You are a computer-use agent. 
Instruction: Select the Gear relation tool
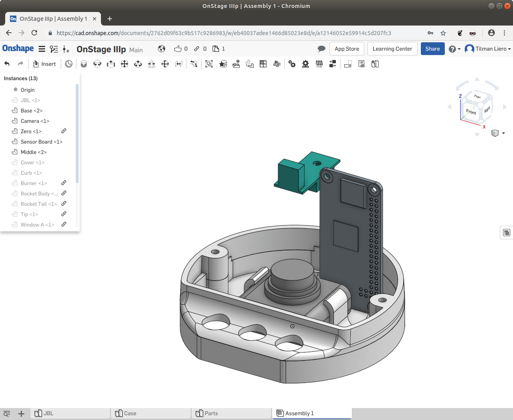tap(292, 64)
